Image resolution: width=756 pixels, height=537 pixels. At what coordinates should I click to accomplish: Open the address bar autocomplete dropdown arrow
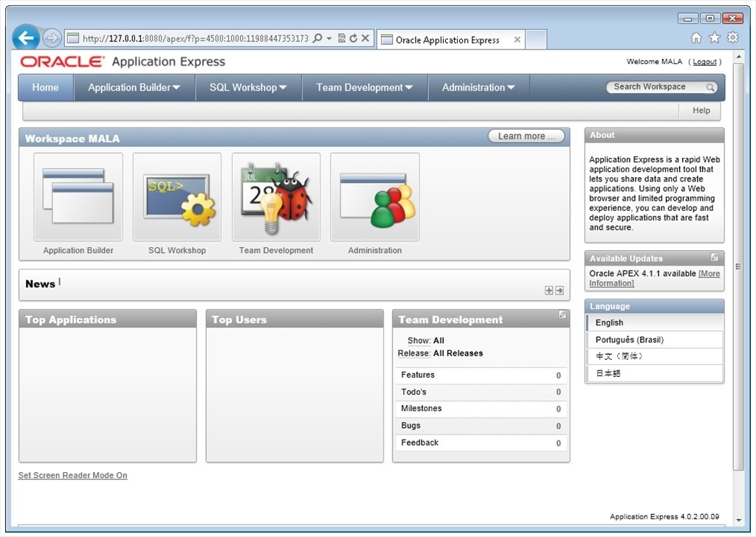point(329,38)
